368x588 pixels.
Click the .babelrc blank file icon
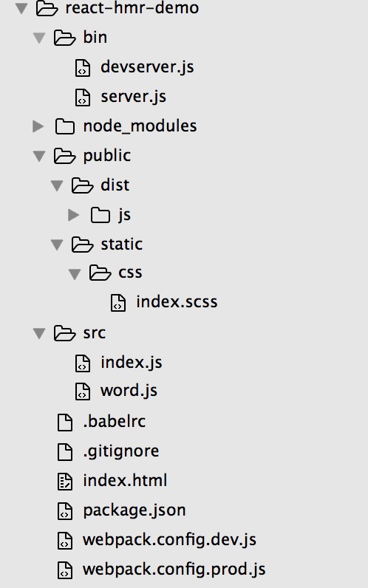(x=64, y=422)
